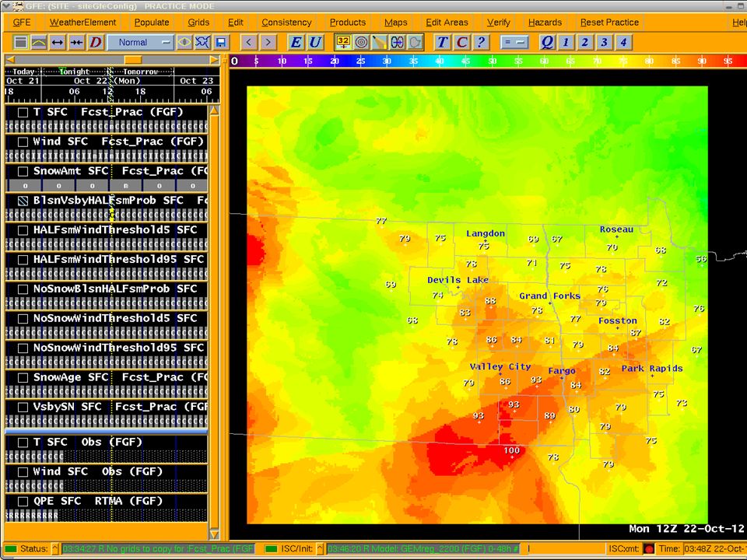Open the Hazards menu

(545, 23)
